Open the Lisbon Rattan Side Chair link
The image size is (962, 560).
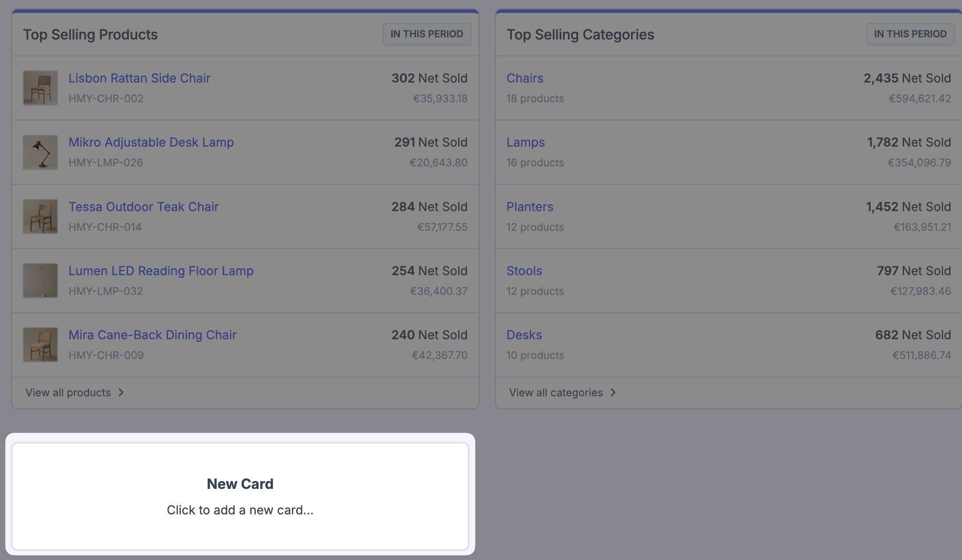click(140, 78)
